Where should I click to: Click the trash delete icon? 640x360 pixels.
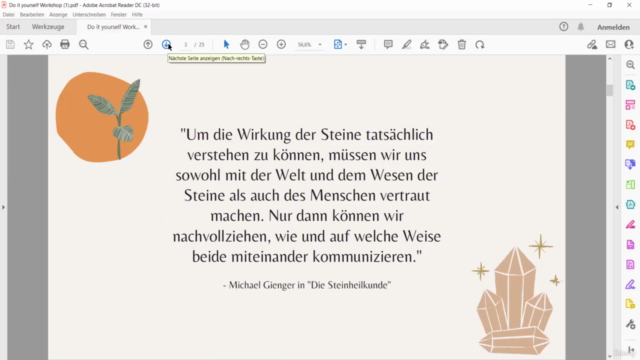pos(462,44)
